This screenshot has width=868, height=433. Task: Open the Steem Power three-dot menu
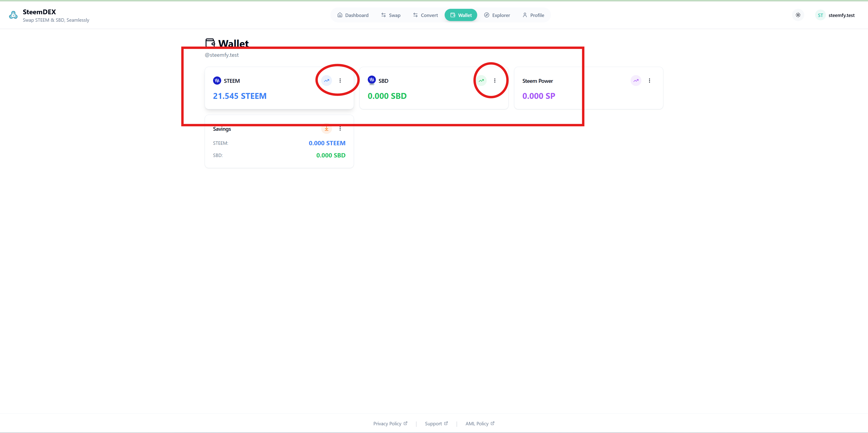(x=649, y=81)
